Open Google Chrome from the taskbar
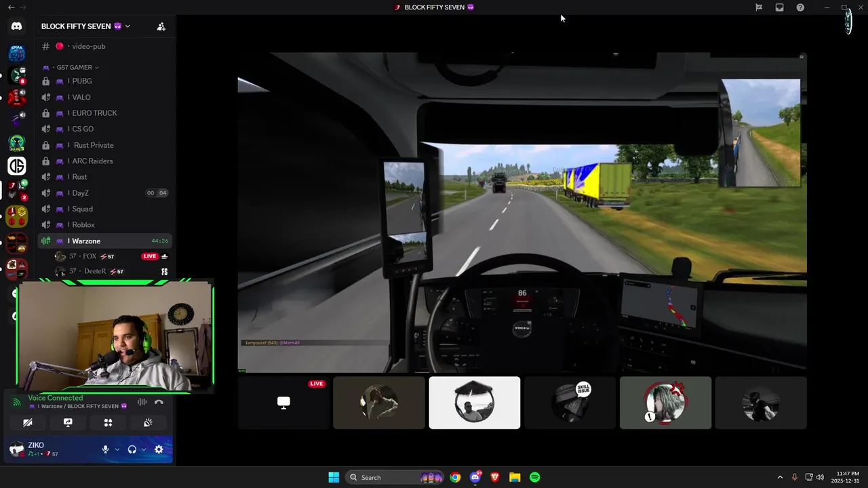Image resolution: width=868 pixels, height=488 pixels. pyautogui.click(x=455, y=477)
